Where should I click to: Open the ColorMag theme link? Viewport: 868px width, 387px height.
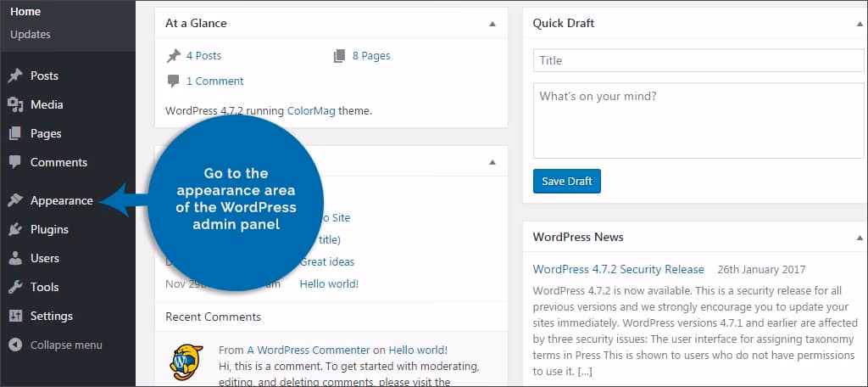(311, 110)
